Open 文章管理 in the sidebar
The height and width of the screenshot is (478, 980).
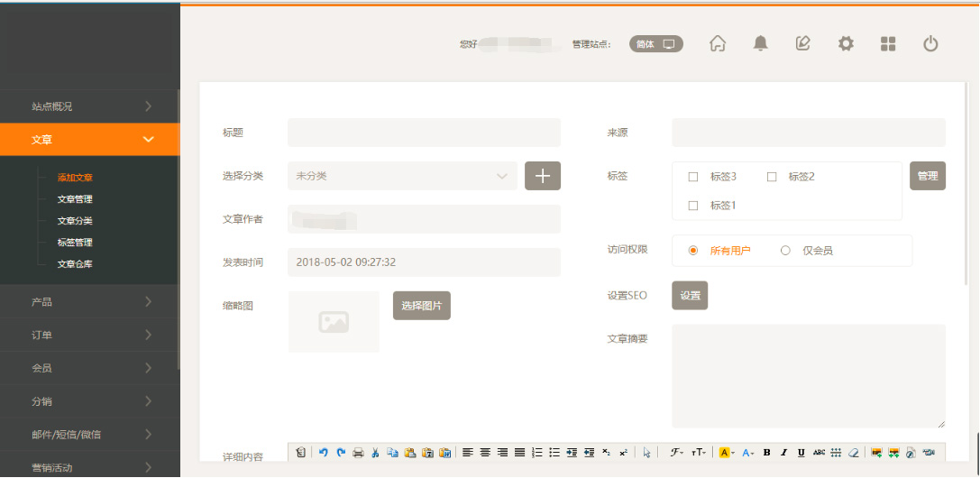(x=75, y=199)
